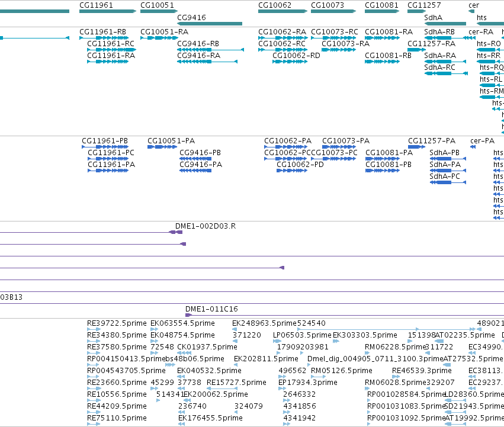This screenshot has height=427, width=504.
Task: Click the CG10051-PA protein glyph
Action: pos(162,147)
